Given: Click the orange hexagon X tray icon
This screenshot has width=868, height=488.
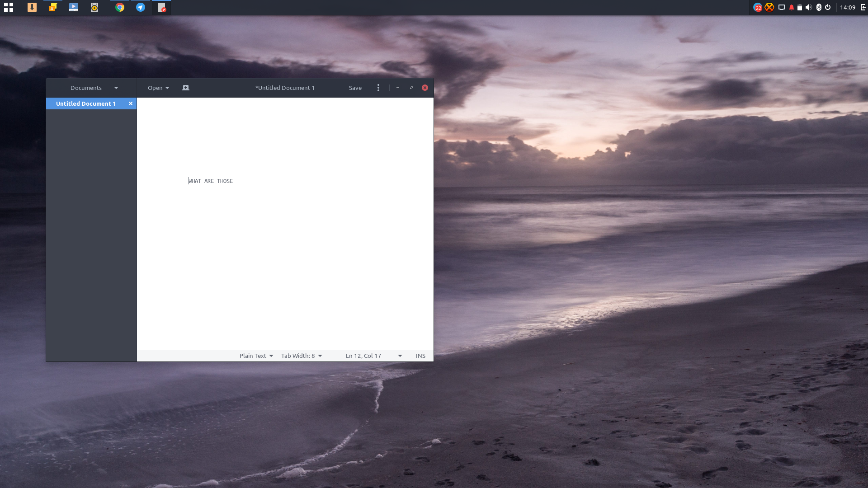Looking at the screenshot, I should click(769, 7).
